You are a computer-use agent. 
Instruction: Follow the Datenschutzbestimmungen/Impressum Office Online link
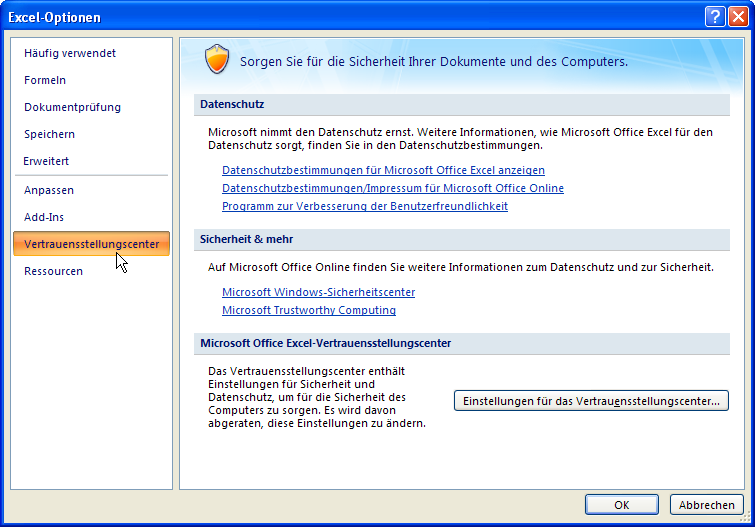(x=392, y=188)
